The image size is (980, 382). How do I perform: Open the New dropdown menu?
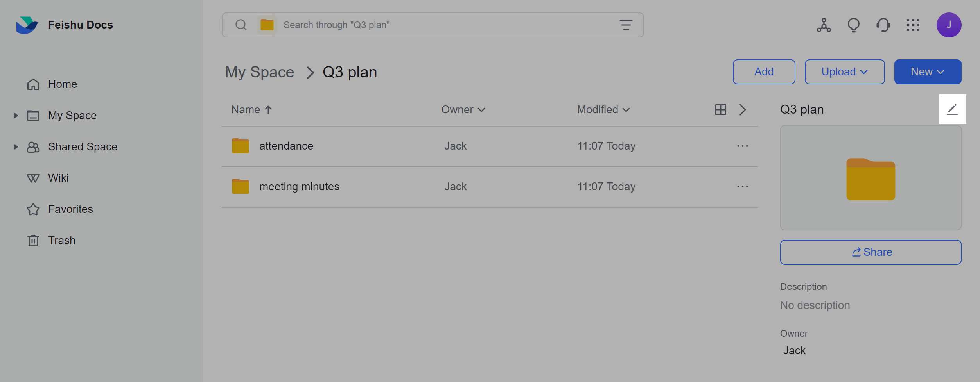[927, 71]
